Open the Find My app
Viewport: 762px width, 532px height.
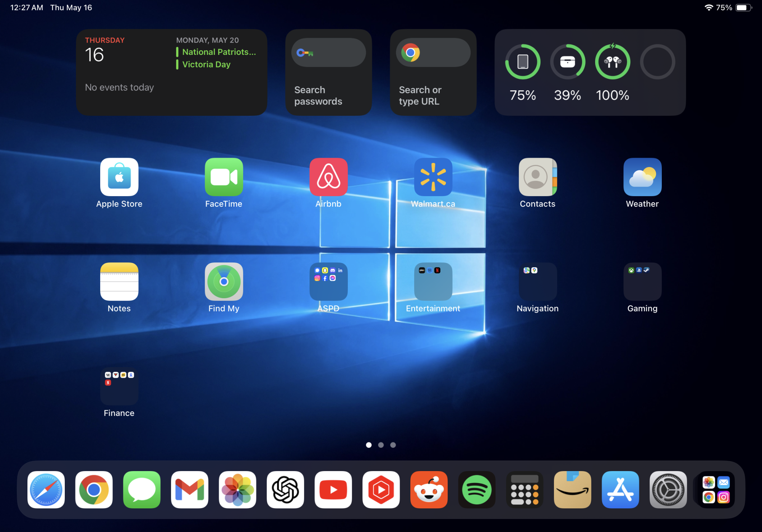pos(224,282)
